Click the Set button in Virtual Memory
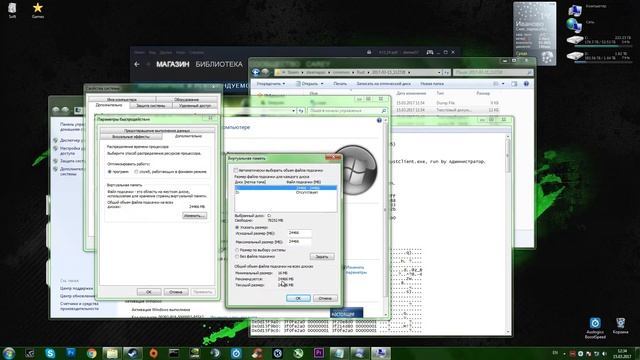The image size is (640, 360). click(322, 257)
